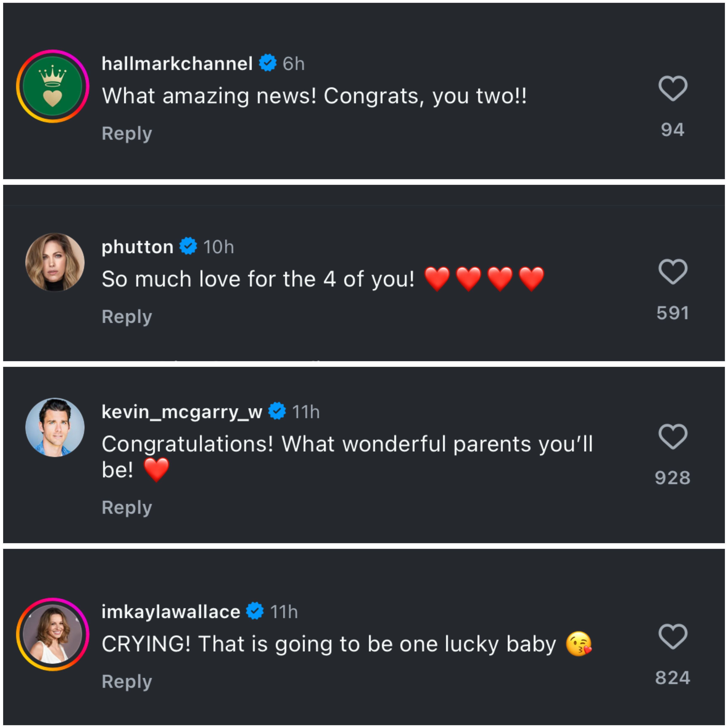Click imkaylawallace's verified badge

click(255, 611)
